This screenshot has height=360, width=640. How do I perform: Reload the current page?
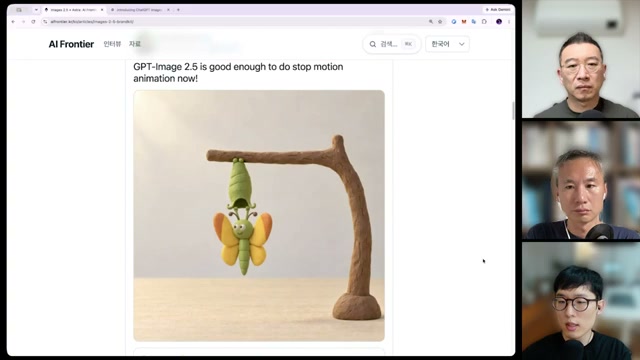[33, 22]
